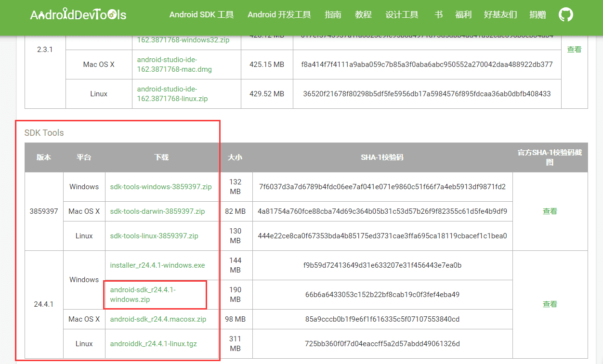Click the SDK Tools heading

pyautogui.click(x=44, y=133)
